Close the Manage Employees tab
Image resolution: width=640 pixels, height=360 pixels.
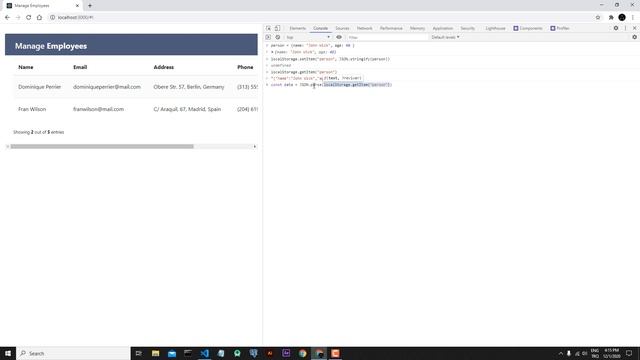[x=77, y=6]
